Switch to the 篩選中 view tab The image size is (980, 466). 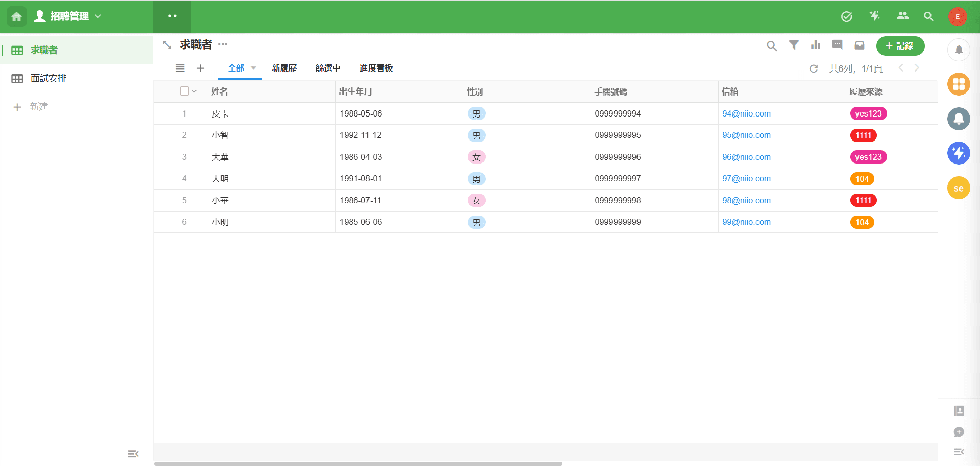[x=328, y=68]
